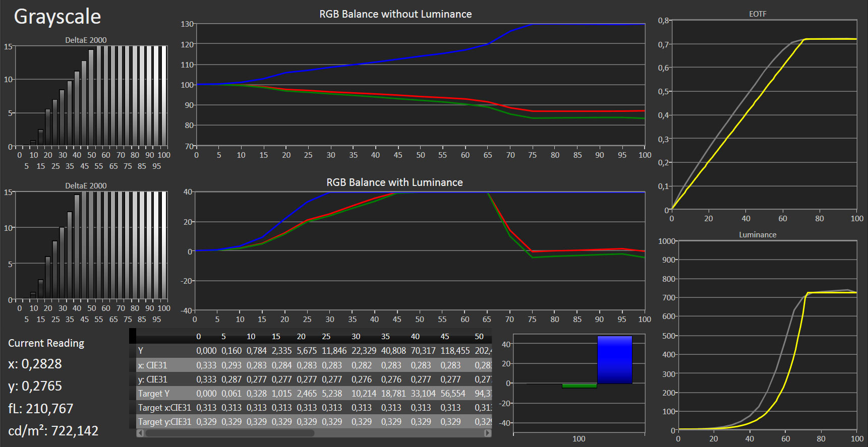
Task: Select the 25 column header in table
Action: tap(326, 337)
